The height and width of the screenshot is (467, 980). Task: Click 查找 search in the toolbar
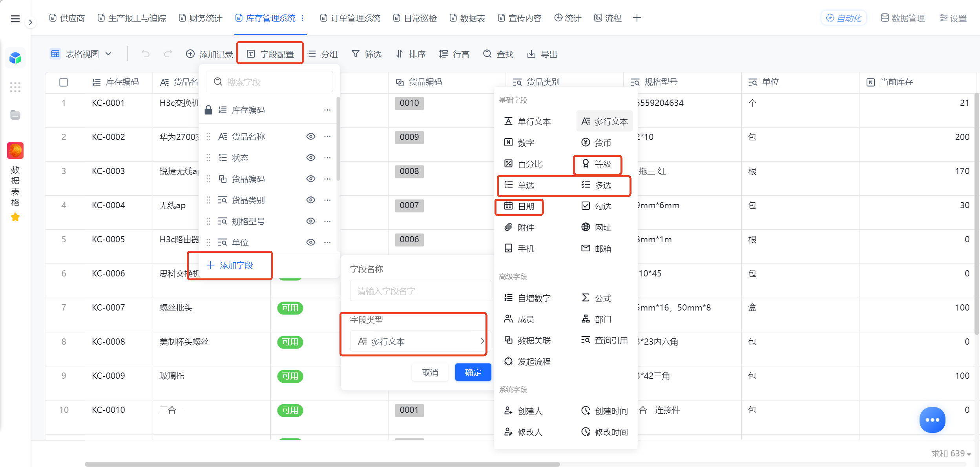point(498,54)
